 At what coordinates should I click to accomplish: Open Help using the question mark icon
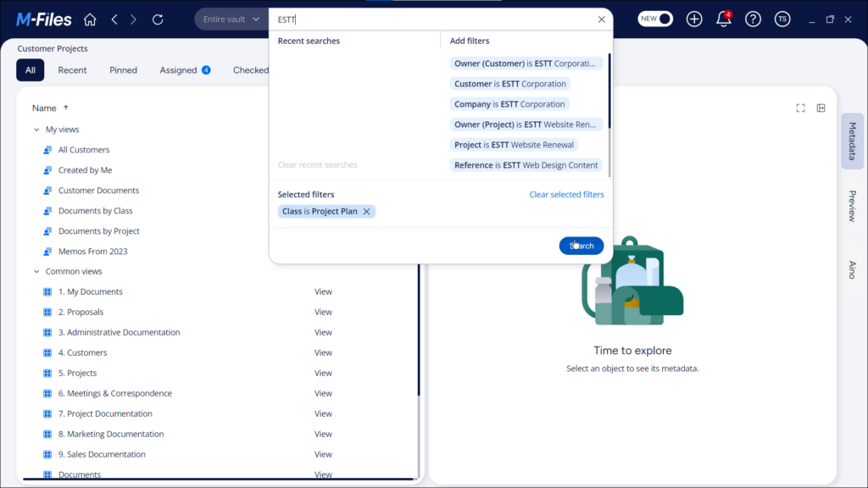pos(753,19)
